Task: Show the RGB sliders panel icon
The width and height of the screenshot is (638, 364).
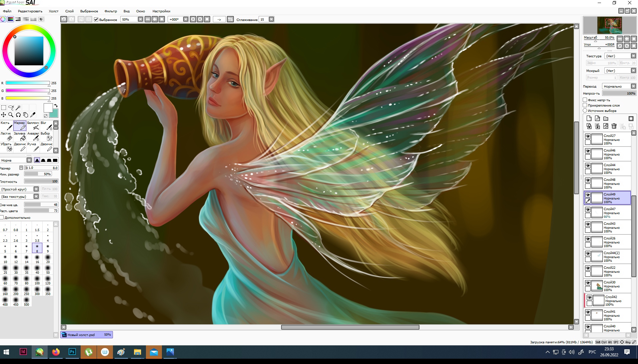Action: pyautogui.click(x=11, y=19)
